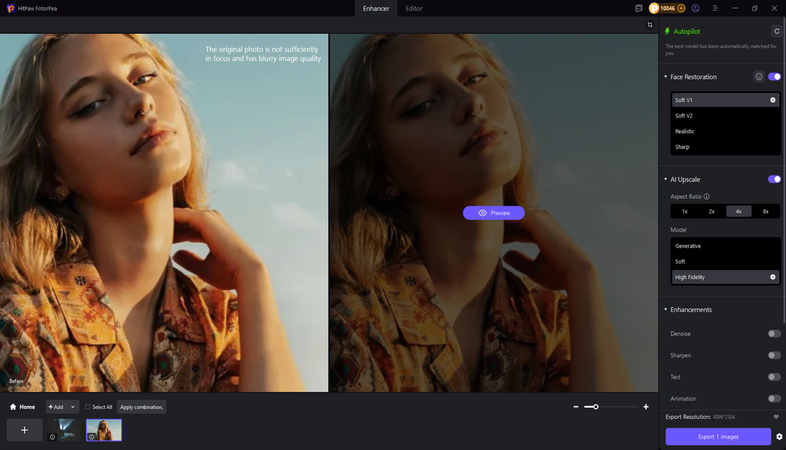This screenshot has height=450, width=786.
Task: Click the gold coin credits icon
Action: tap(654, 8)
